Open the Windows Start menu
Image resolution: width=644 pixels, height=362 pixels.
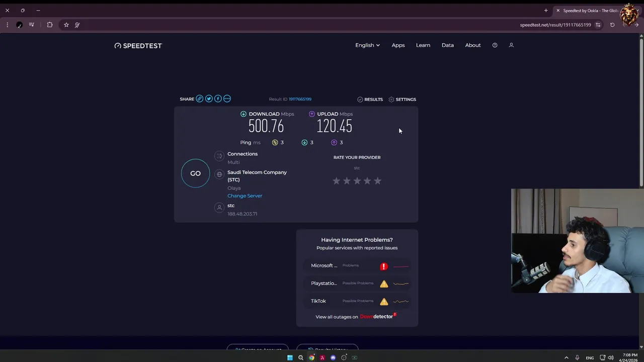pos(290,358)
